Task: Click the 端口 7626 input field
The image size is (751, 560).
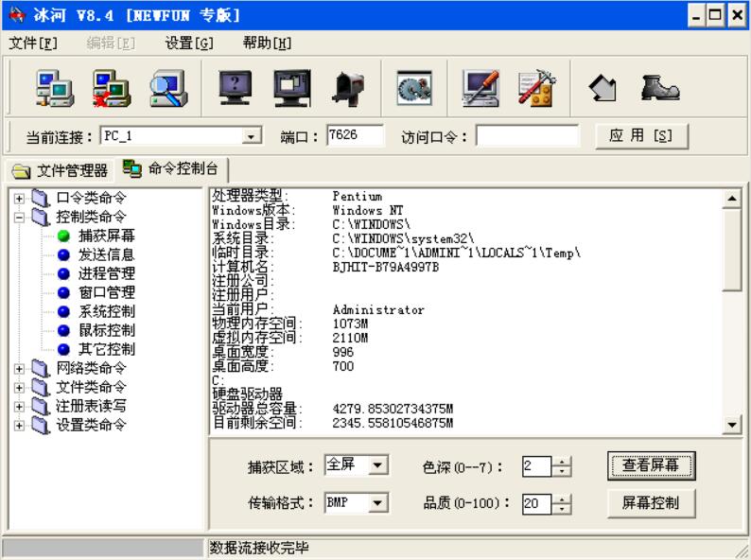Action: 355,135
